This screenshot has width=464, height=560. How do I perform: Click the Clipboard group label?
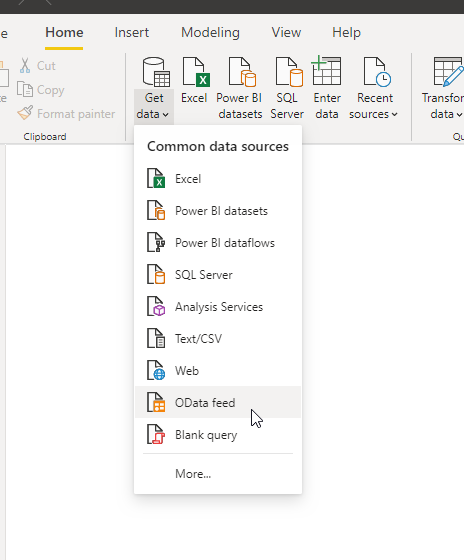click(x=45, y=136)
